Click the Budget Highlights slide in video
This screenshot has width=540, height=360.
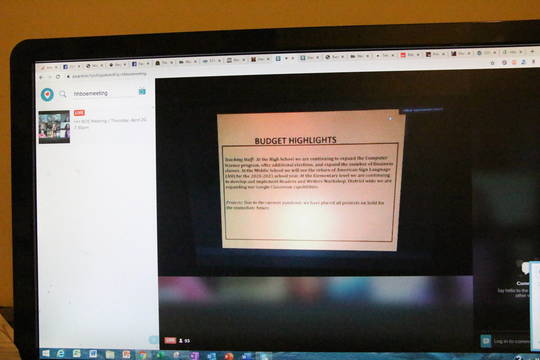(310, 181)
